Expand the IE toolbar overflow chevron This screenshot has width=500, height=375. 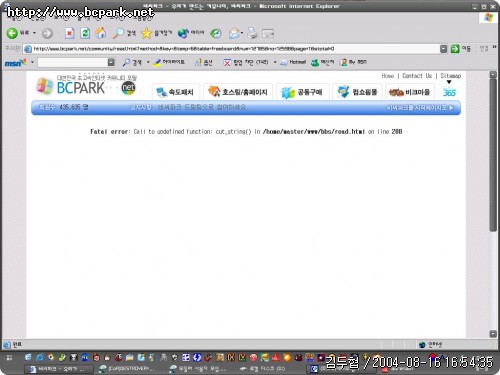tap(494, 47)
